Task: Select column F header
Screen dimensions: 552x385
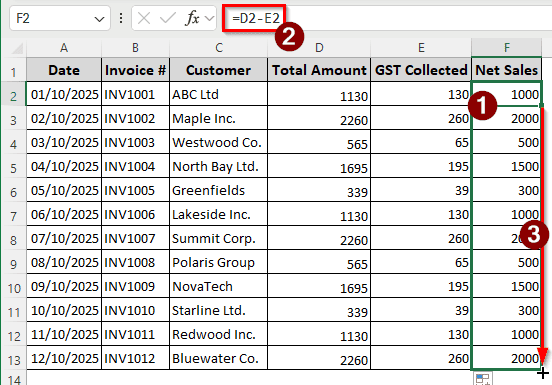Action: 507,48
